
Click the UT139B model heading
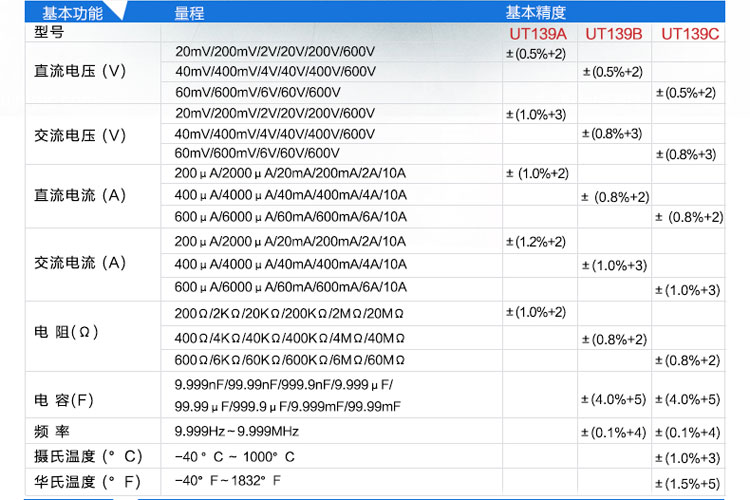(613, 33)
